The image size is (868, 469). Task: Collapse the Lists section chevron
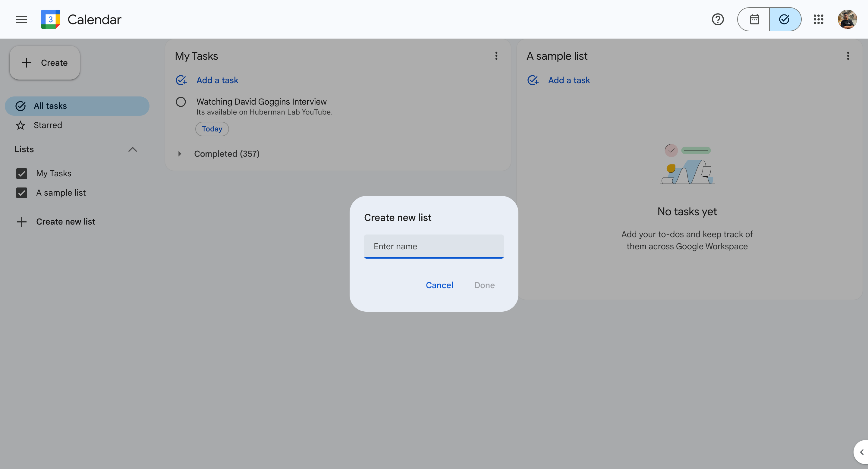(x=132, y=149)
